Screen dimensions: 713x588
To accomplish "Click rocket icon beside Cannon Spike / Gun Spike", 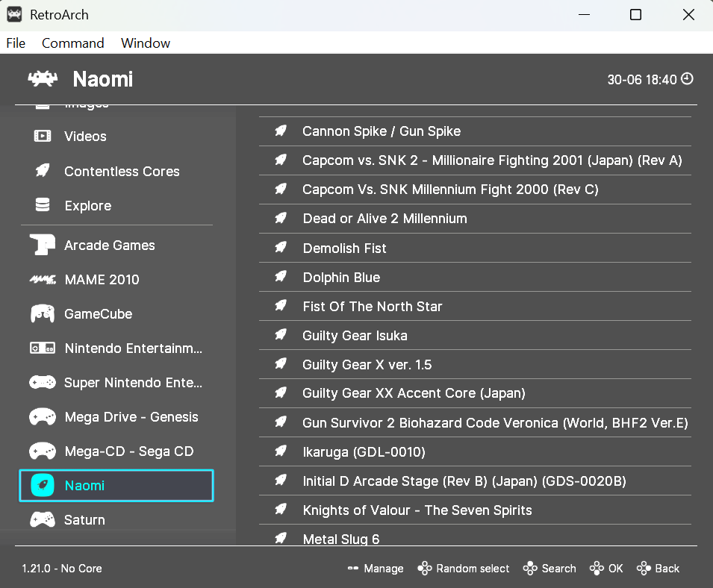I will pyautogui.click(x=281, y=131).
